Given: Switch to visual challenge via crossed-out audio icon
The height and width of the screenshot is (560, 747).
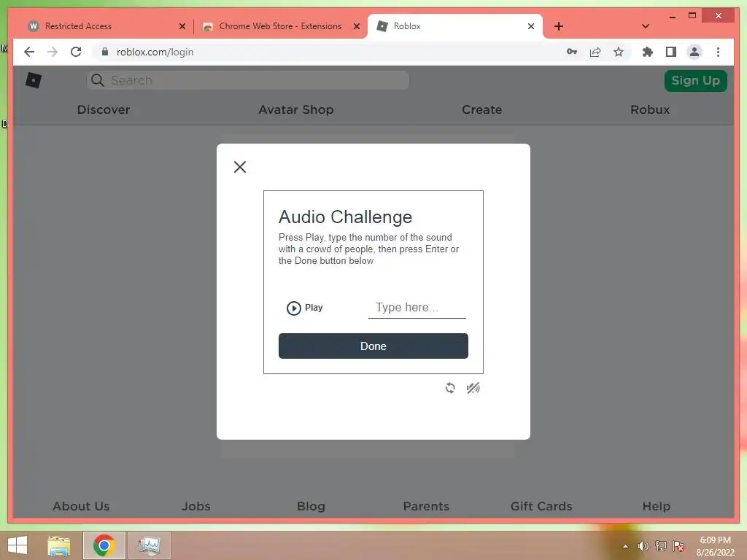Looking at the screenshot, I should point(473,388).
